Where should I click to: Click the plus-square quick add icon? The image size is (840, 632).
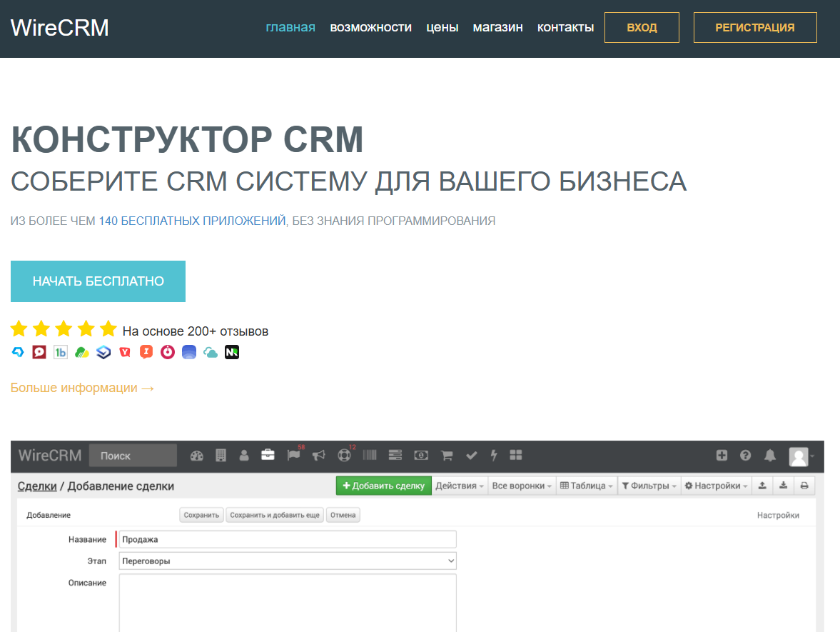722,455
